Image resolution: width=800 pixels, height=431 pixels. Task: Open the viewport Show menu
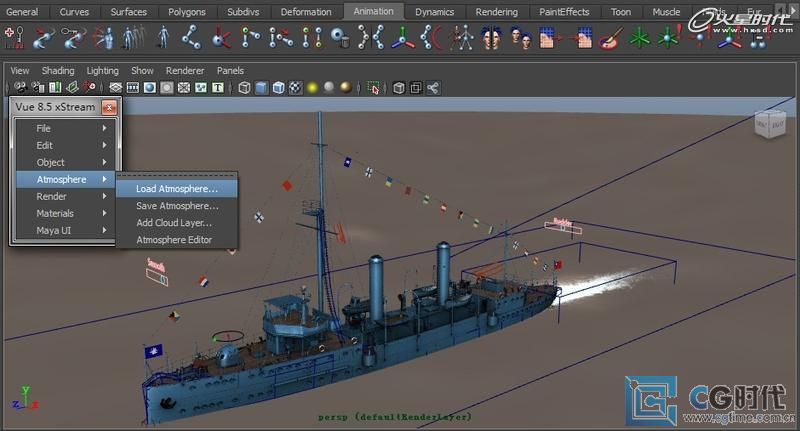[142, 70]
